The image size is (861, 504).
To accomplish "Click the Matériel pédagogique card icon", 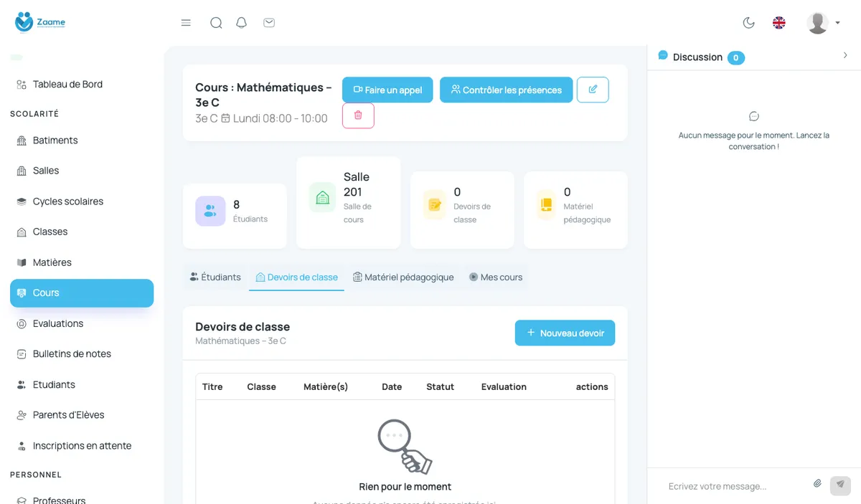I will click(547, 205).
